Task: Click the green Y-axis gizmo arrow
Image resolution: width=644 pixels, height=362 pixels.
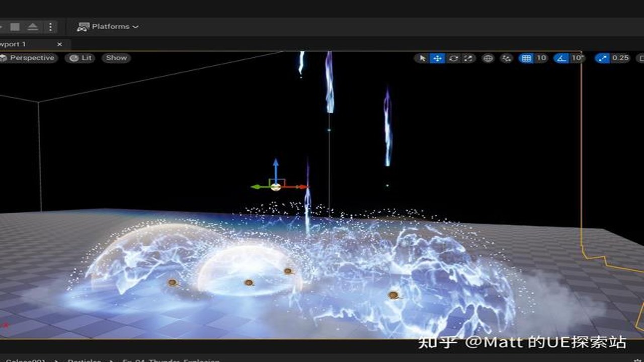Action: (x=261, y=187)
